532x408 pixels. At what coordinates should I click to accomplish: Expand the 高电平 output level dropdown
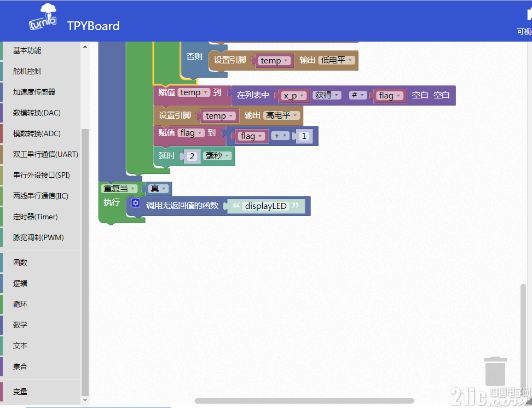coord(282,115)
